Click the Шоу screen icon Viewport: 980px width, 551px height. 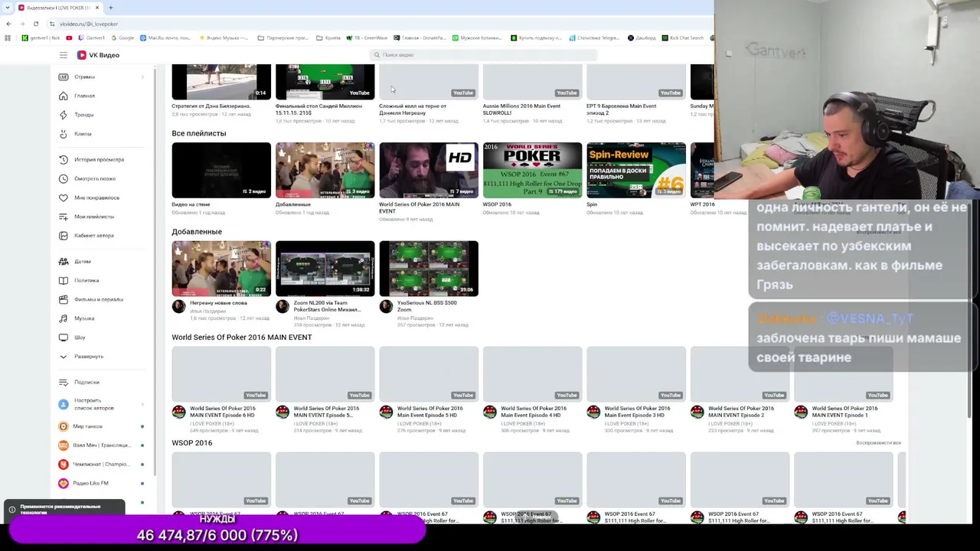(64, 337)
